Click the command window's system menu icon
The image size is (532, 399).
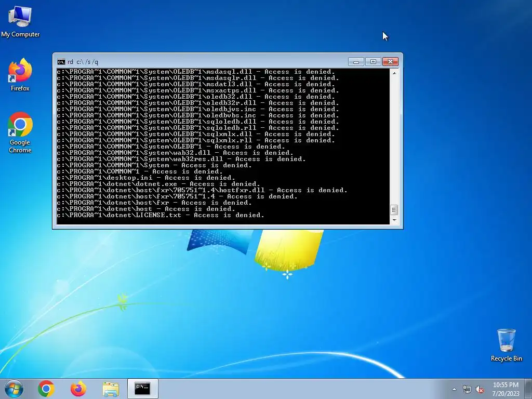pyautogui.click(x=61, y=62)
